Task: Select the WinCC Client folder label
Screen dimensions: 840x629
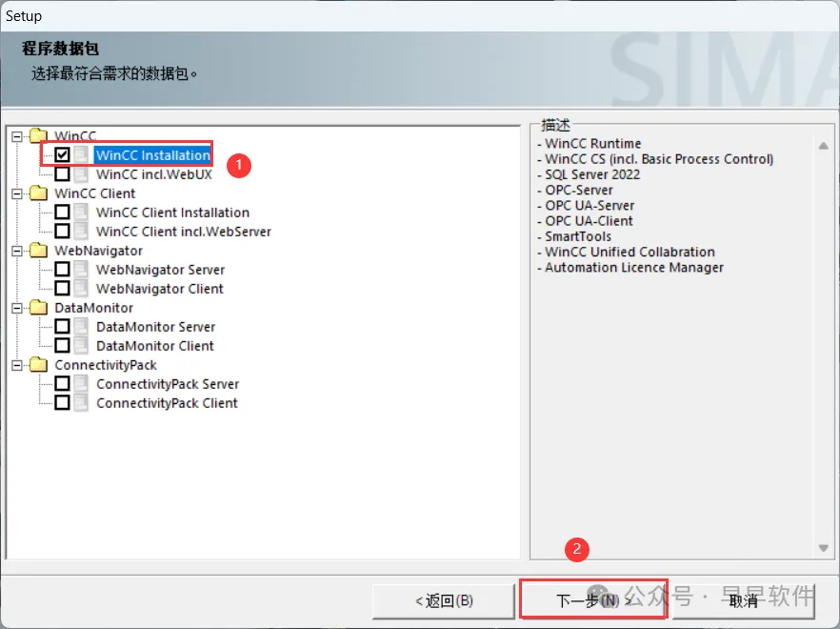Action: [95, 193]
